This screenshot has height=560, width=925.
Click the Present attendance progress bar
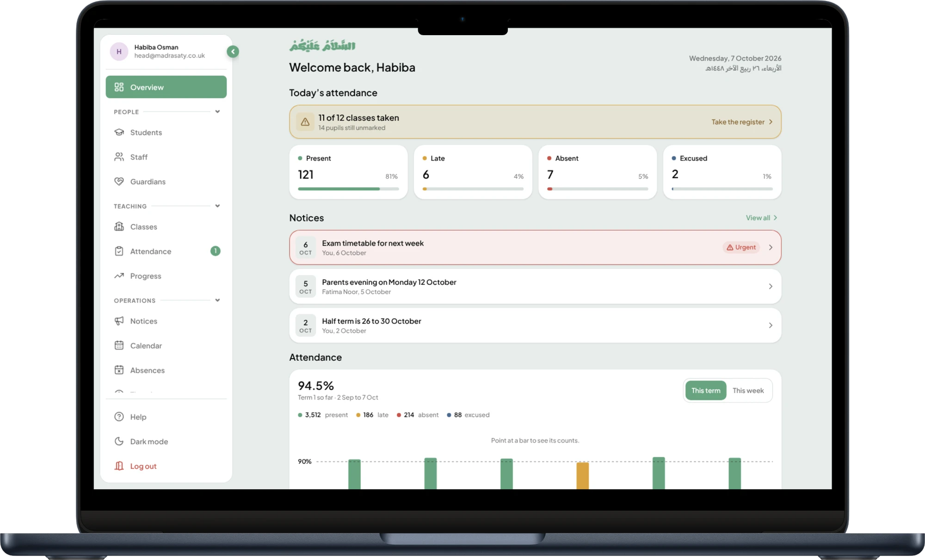click(x=348, y=189)
